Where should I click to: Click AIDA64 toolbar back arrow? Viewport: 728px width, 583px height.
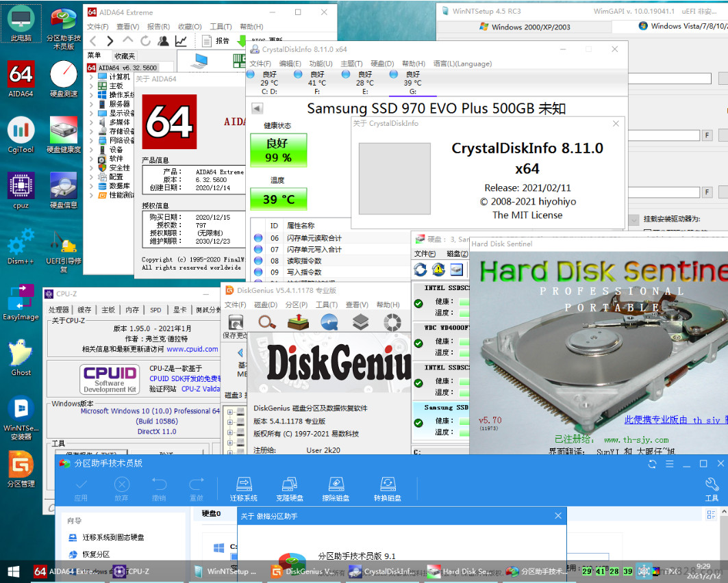pyautogui.click(x=92, y=41)
